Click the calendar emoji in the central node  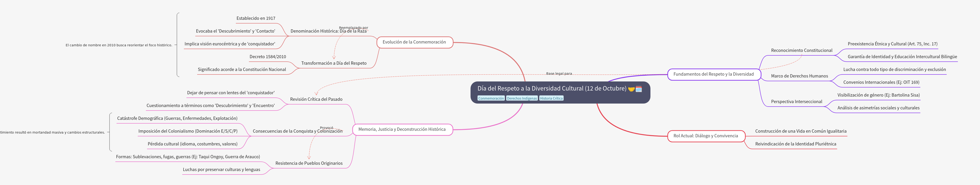coord(639,89)
